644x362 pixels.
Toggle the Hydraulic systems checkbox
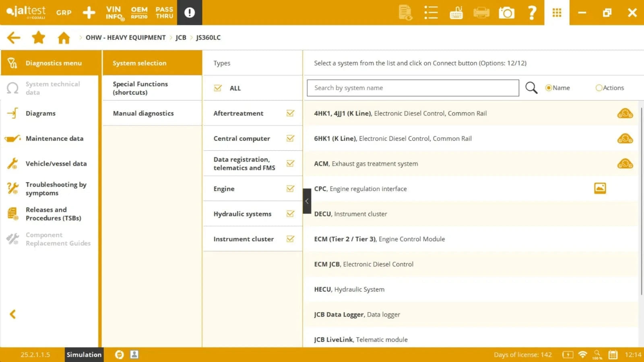pyautogui.click(x=290, y=214)
